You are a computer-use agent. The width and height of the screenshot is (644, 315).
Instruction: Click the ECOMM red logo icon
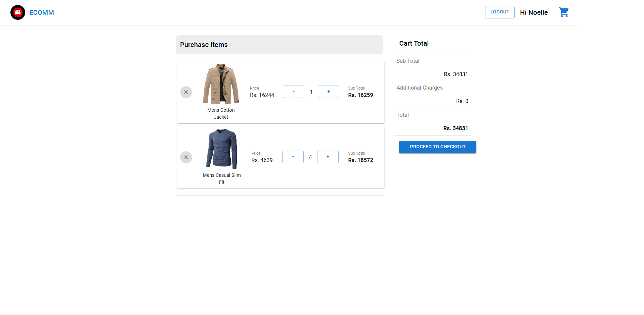(x=18, y=12)
